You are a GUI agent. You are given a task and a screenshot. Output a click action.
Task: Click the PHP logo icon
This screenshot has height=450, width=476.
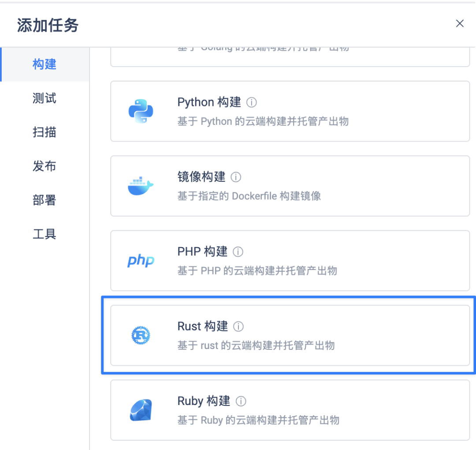[141, 261]
